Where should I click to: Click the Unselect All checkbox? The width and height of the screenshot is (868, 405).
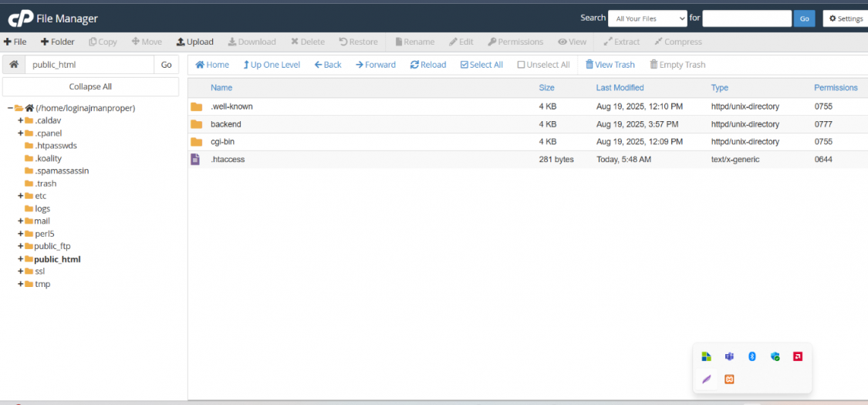tap(522, 65)
